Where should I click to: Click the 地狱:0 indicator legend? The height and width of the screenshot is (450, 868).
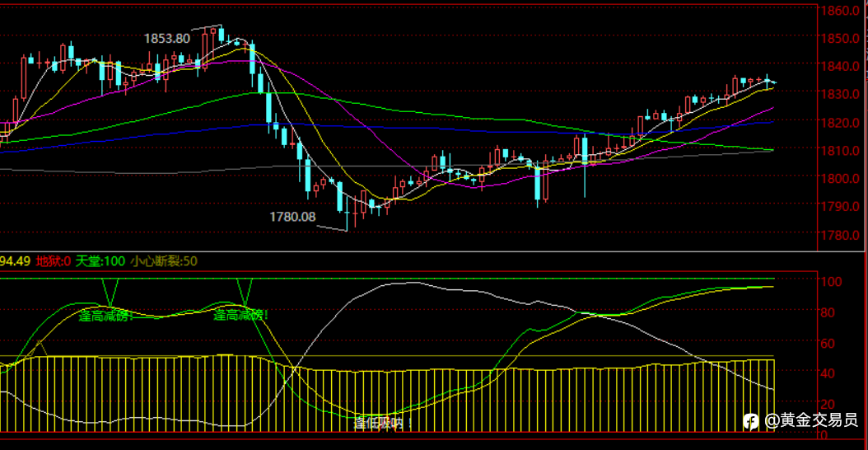tap(54, 261)
